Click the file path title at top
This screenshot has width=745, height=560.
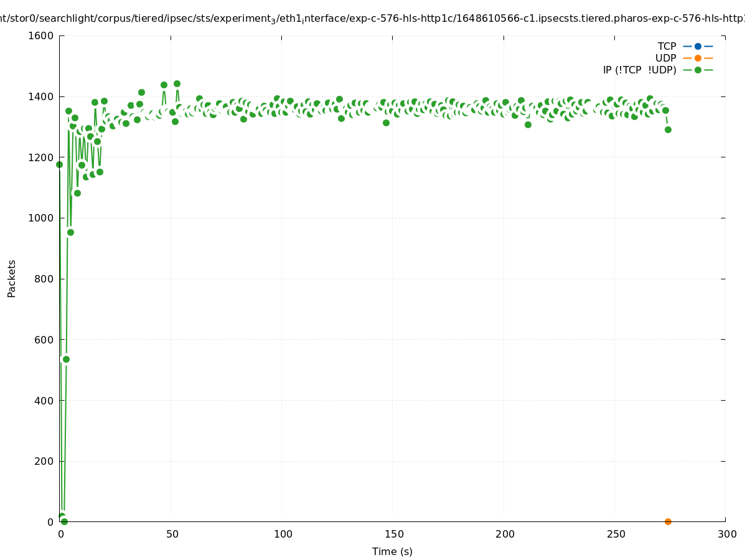[x=372, y=19]
